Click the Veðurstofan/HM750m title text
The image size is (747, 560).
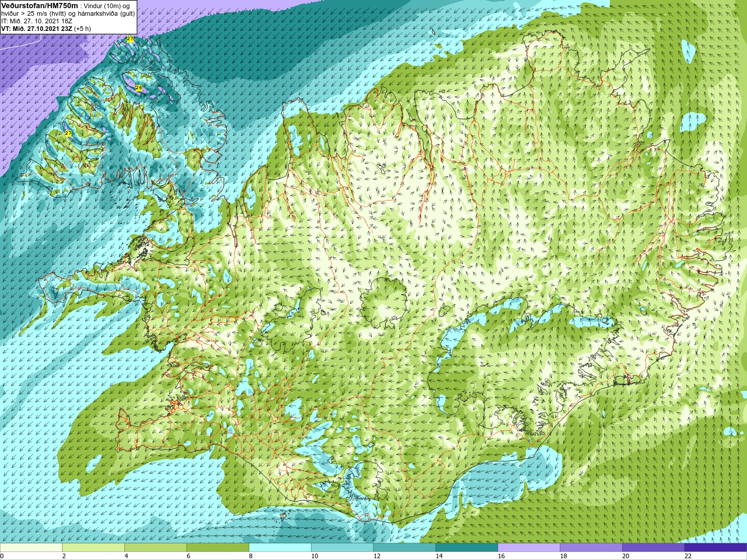tap(40, 5)
